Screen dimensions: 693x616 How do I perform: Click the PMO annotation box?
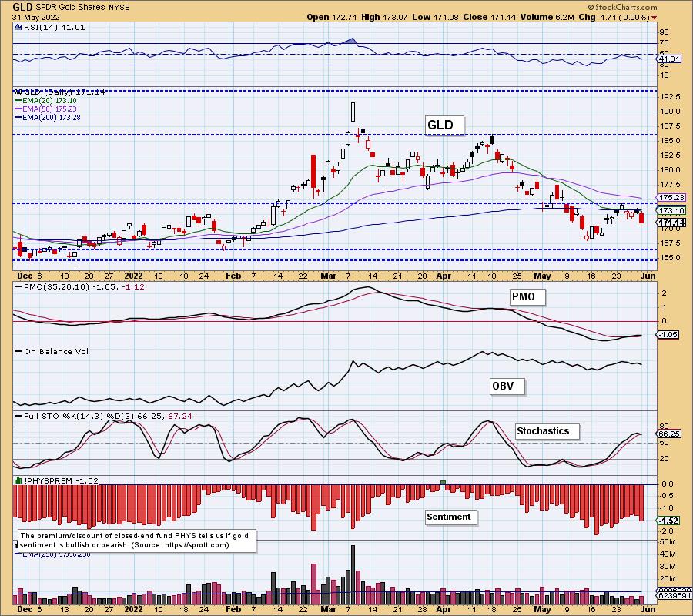(527, 297)
